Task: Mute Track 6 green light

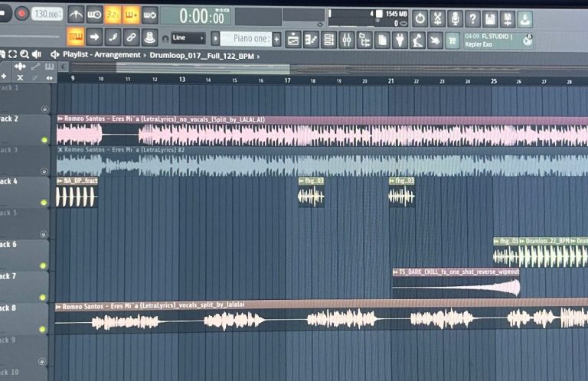Action: (x=43, y=265)
